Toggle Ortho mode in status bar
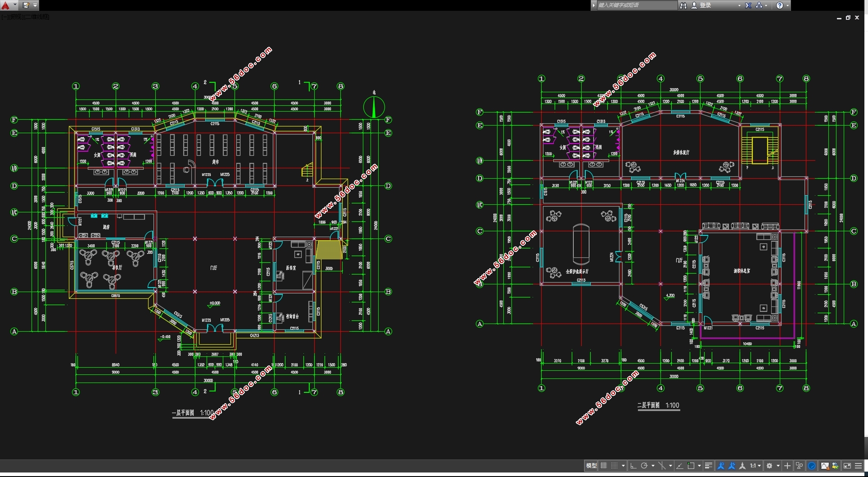 pos(633,466)
